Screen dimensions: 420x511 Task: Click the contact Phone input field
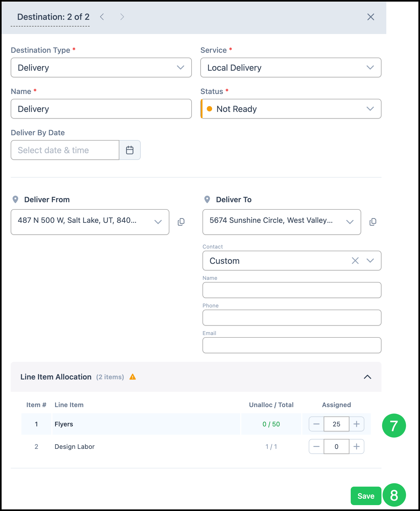(292, 318)
